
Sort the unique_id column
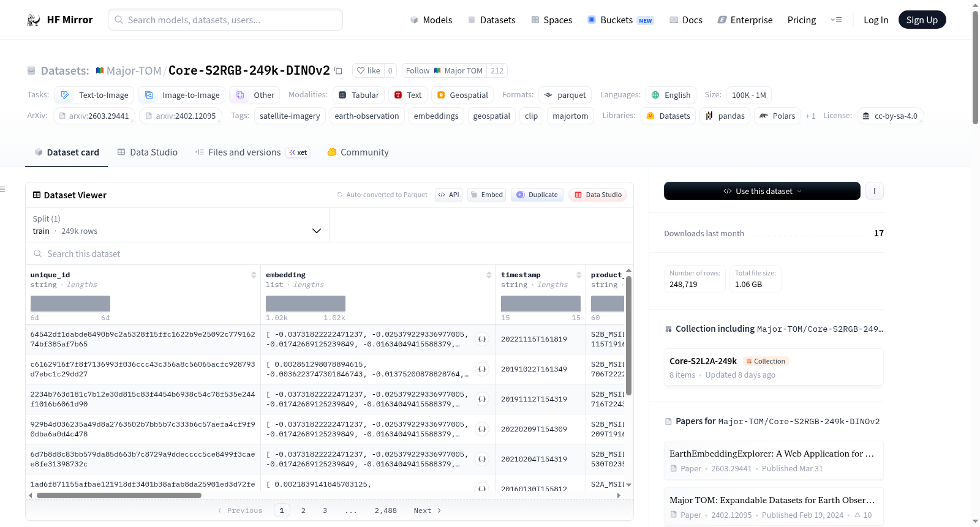click(x=254, y=275)
